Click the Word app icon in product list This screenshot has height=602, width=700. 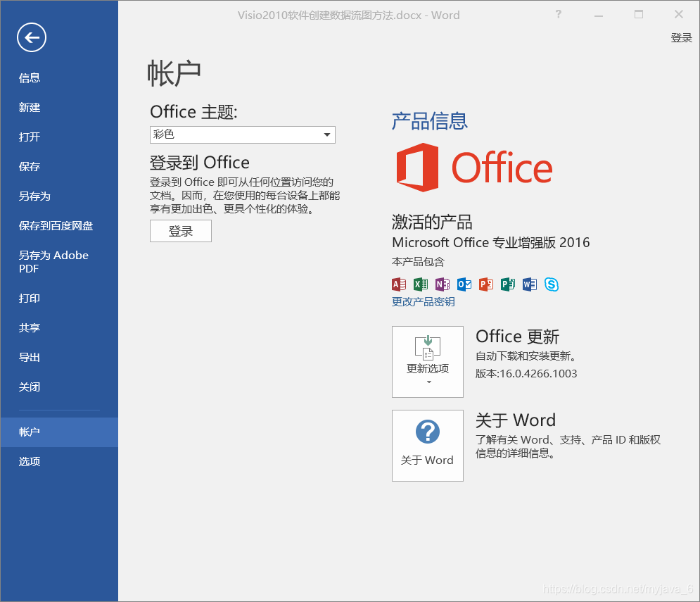click(x=530, y=284)
